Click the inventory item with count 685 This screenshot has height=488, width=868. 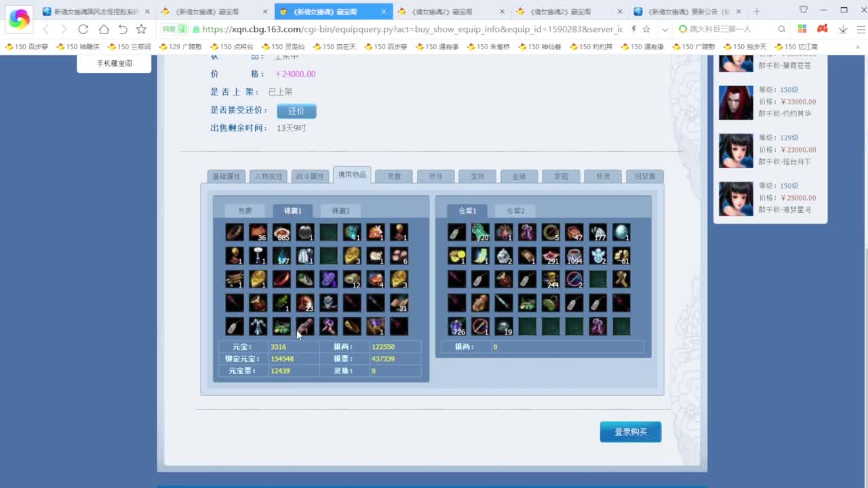coord(281,232)
